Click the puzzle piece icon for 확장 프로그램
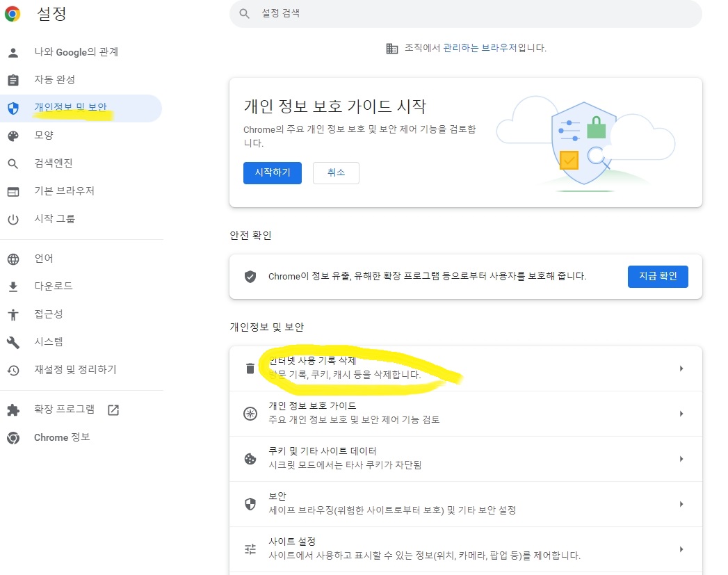Screen dimensions: 728x575 tap(13, 410)
